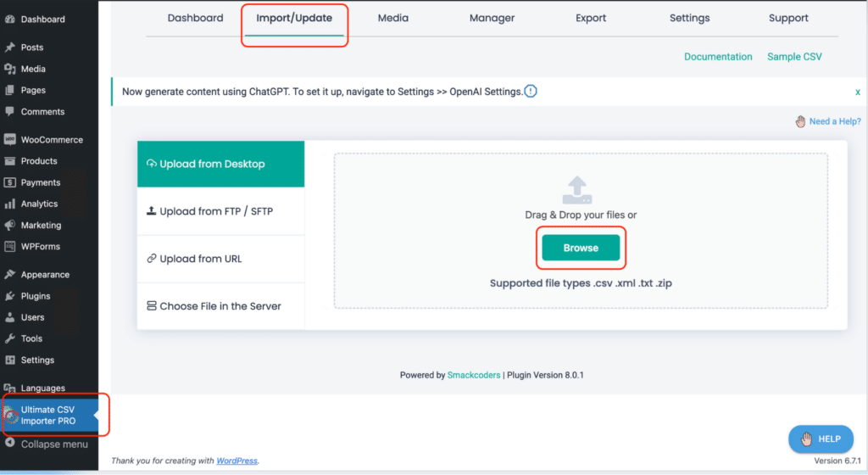Screen dimensions: 868x475
Task: Click the Posts pushpin icon
Action: click(9, 47)
